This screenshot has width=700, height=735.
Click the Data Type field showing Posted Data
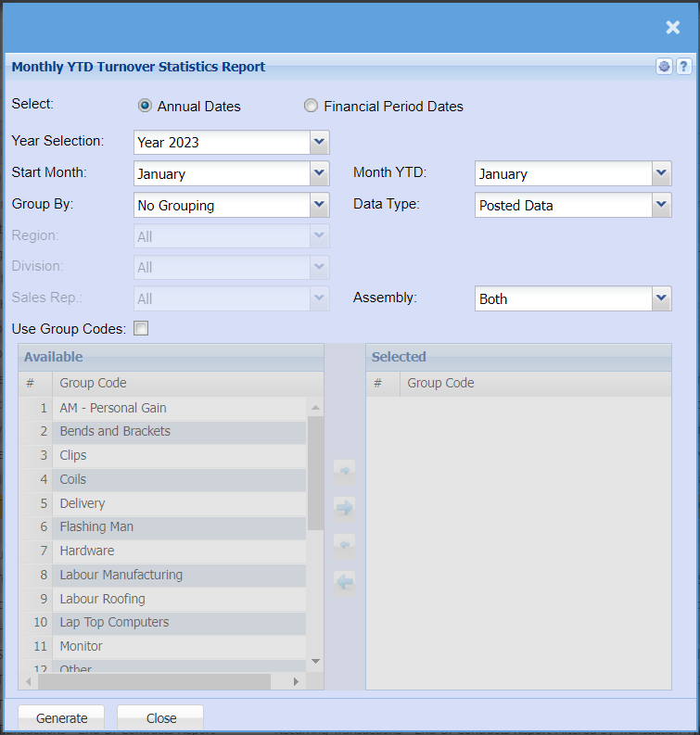coord(564,205)
